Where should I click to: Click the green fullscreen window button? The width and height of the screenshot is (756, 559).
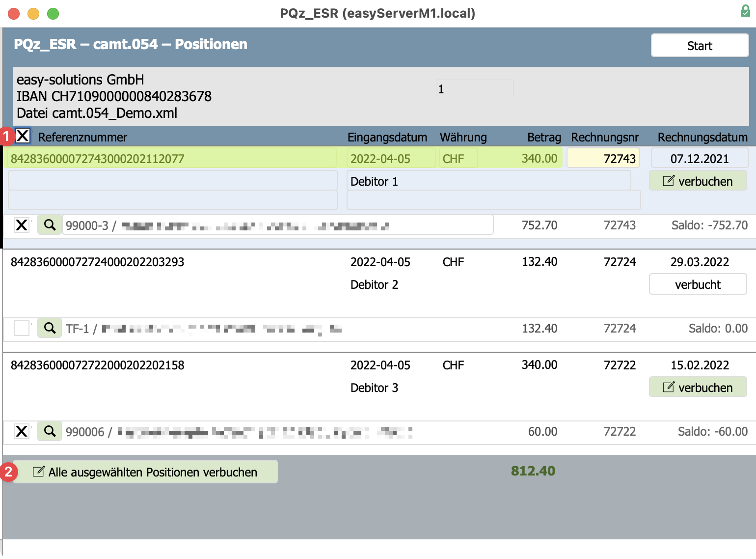tap(53, 14)
